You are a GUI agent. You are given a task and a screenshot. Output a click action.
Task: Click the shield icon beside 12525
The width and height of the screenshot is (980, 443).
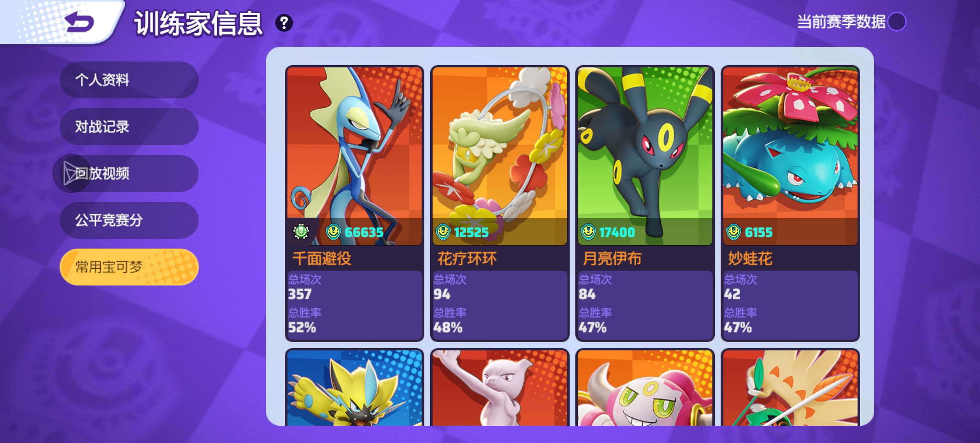443,232
